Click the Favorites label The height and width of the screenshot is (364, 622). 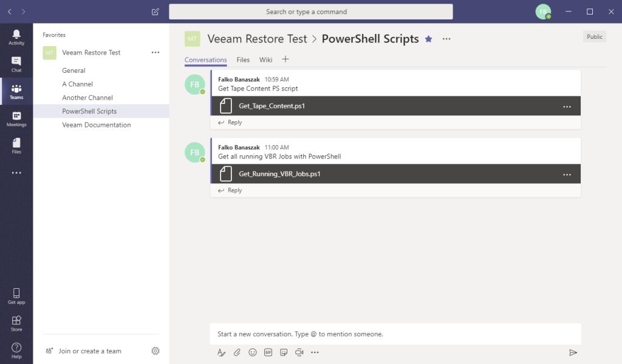(x=54, y=35)
